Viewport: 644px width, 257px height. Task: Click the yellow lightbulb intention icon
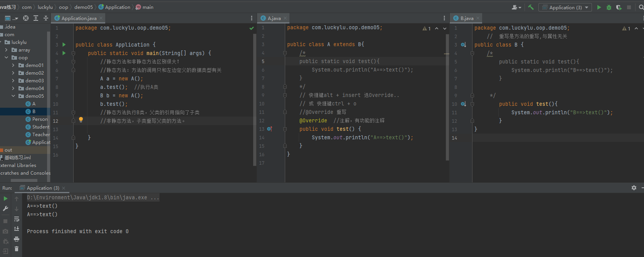[81, 120]
